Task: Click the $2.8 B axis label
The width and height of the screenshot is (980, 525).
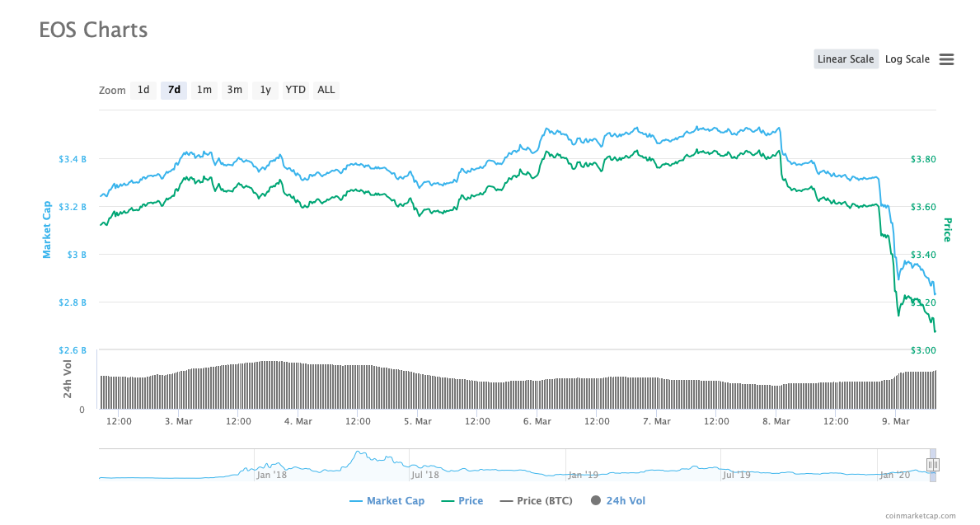Action: 73,302
